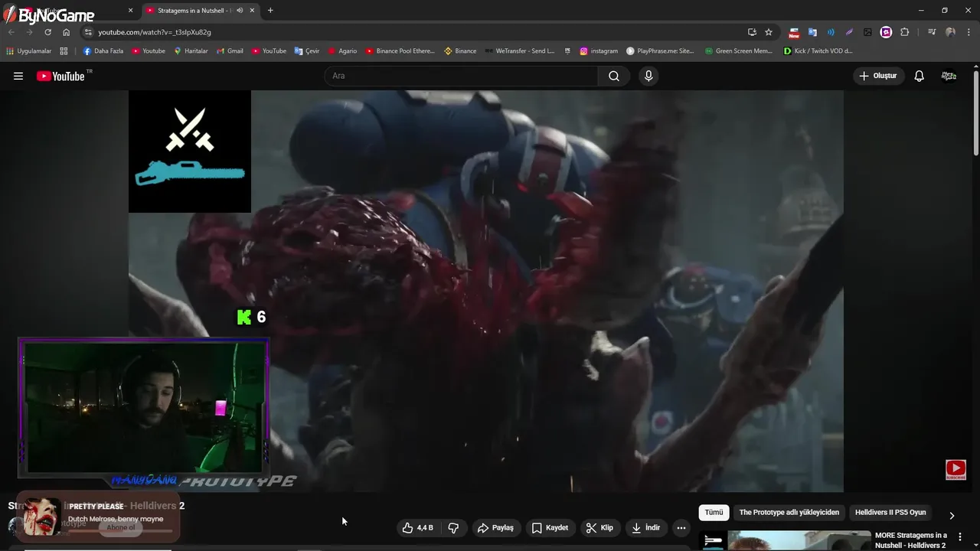Open the MORE Stratagems in a Nutshell thumbnail

[x=785, y=540]
